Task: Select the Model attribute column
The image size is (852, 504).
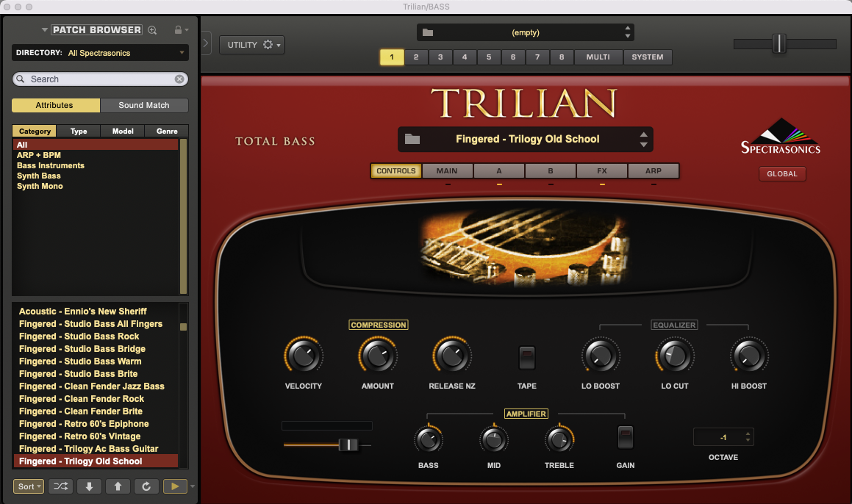Action: tap(123, 131)
